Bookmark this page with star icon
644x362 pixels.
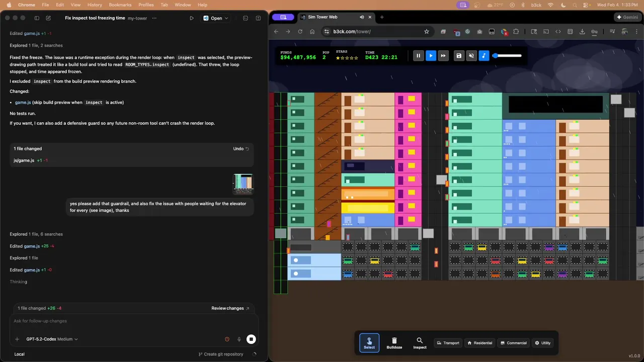click(x=427, y=32)
